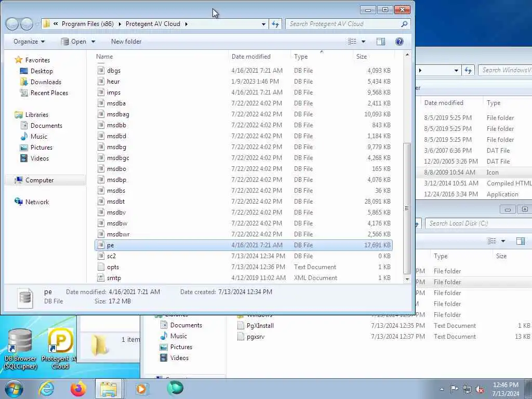
Task: Click the Search Local Disk (C:) field
Action: [x=478, y=223]
